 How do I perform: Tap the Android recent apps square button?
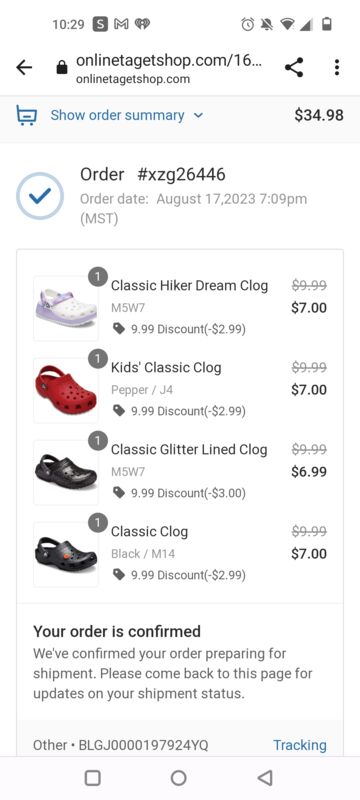[x=92, y=778]
